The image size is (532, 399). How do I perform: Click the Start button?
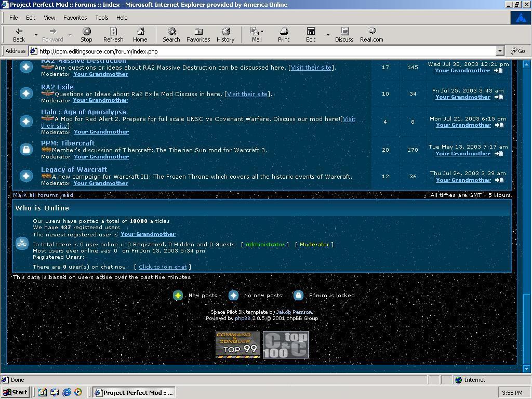click(15, 392)
